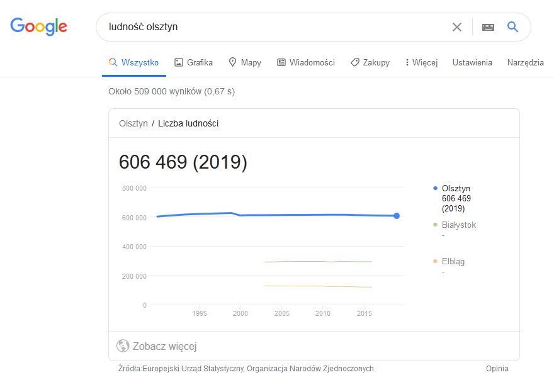Click the Zakupy tag icon
The width and height of the screenshot is (554, 392).
coord(354,62)
